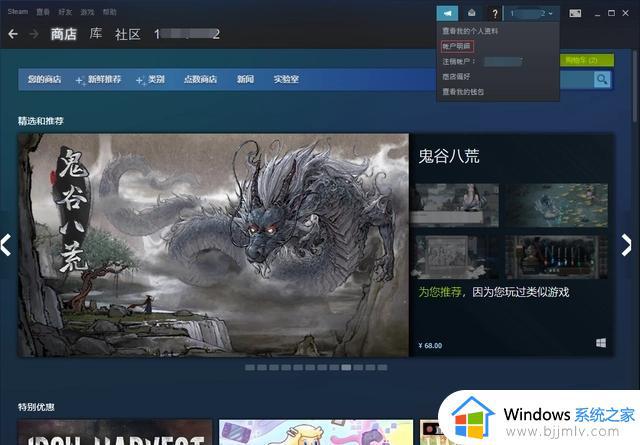This screenshot has height=445, width=640.
Task: Jump to the last carousel page dot
Action: [382, 367]
